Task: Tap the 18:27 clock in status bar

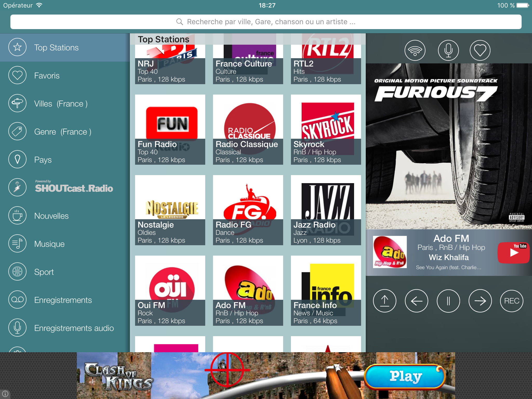Action: tap(267, 5)
